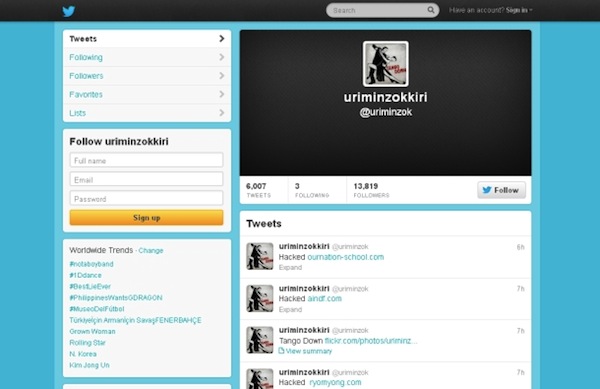This screenshot has width=600, height=389.
Task: Open avatar of the 'Hacked ournation-school.com' tweet
Action: pyautogui.click(x=260, y=256)
